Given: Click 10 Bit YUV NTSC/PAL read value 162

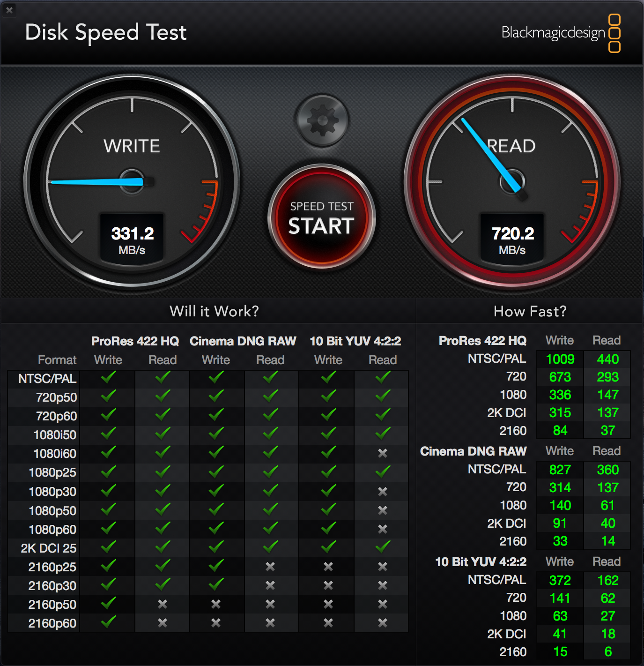Looking at the screenshot, I should 608,580.
